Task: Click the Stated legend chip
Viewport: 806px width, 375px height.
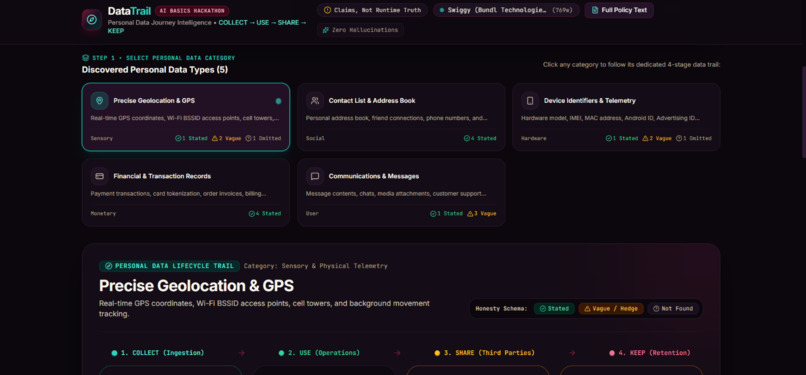Action: click(x=554, y=309)
